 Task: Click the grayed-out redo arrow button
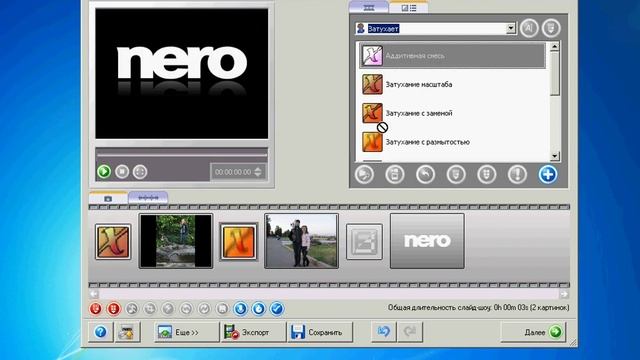[x=410, y=332]
